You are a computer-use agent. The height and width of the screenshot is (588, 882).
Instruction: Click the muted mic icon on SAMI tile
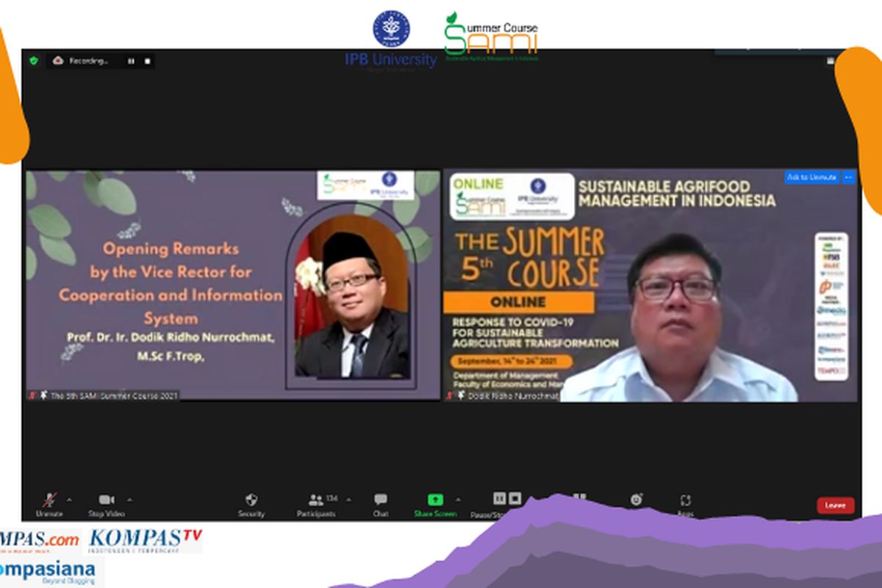coord(32,395)
